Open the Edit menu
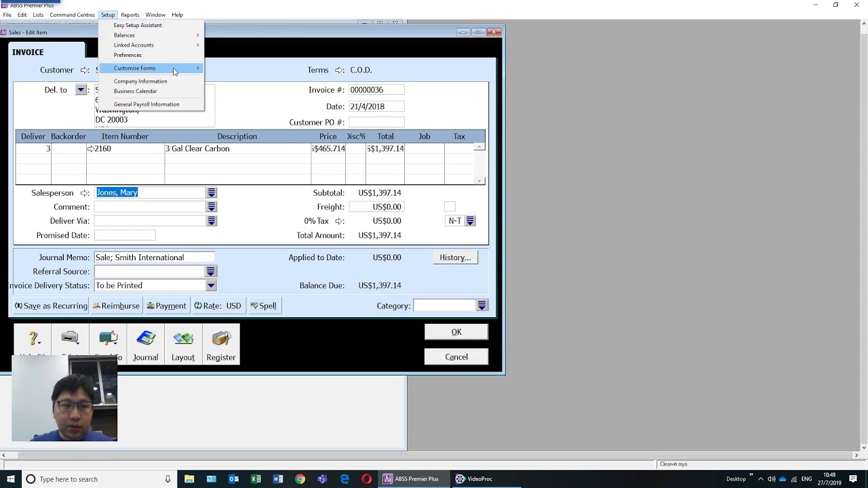Image resolution: width=868 pixels, height=488 pixels. [x=22, y=15]
